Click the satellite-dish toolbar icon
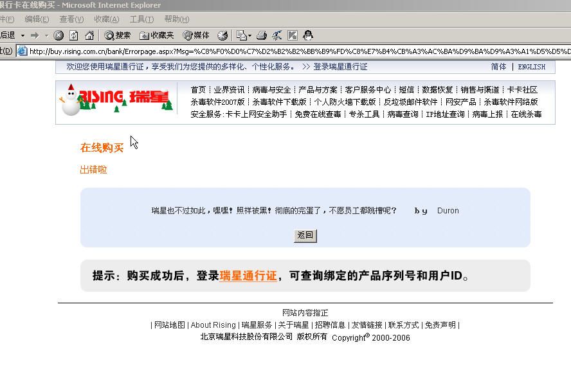The image size is (571, 392). coord(276,35)
